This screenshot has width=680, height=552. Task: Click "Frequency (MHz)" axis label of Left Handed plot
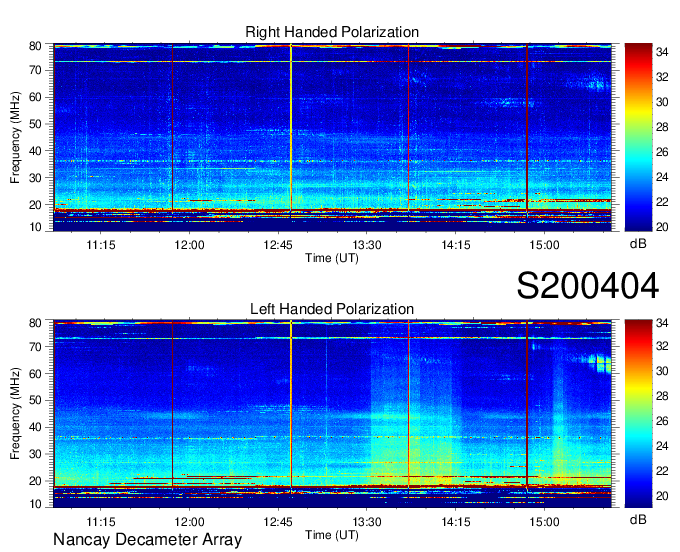pos(15,414)
